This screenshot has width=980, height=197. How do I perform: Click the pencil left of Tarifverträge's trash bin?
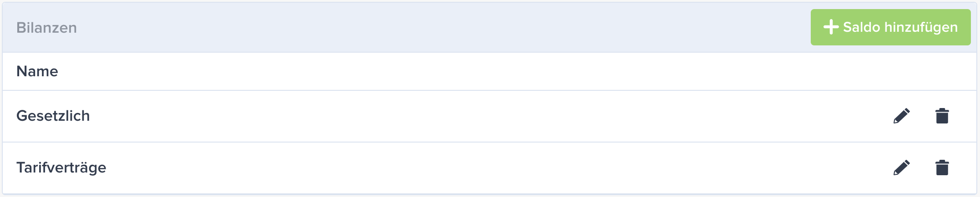point(901,167)
